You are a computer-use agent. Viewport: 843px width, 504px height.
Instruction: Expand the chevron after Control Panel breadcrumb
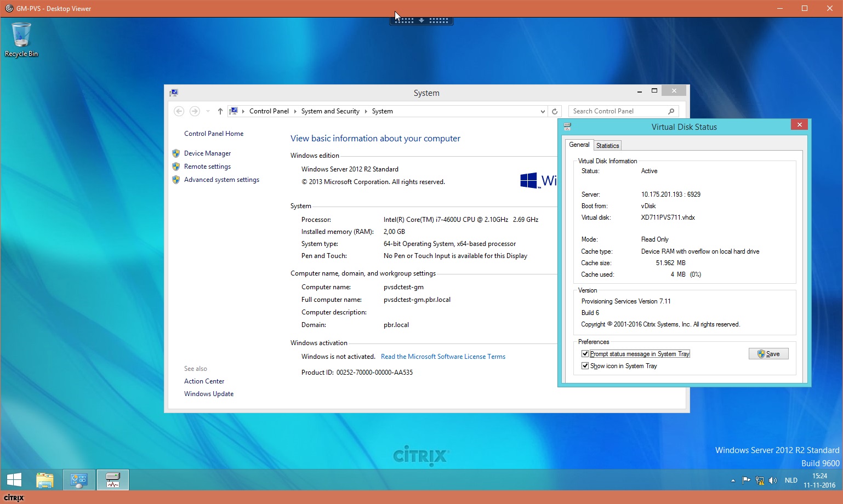pos(295,111)
